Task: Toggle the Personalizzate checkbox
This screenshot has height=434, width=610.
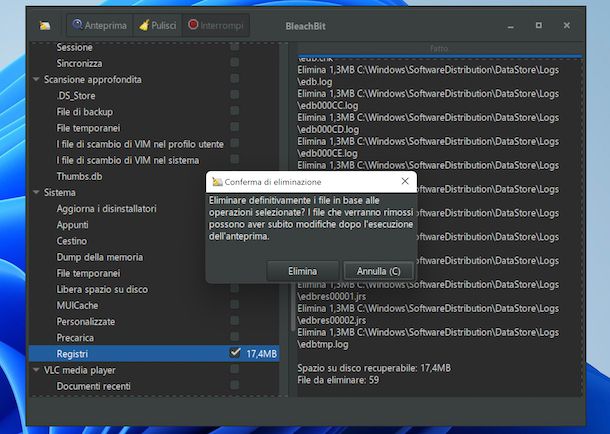Action: tap(235, 320)
